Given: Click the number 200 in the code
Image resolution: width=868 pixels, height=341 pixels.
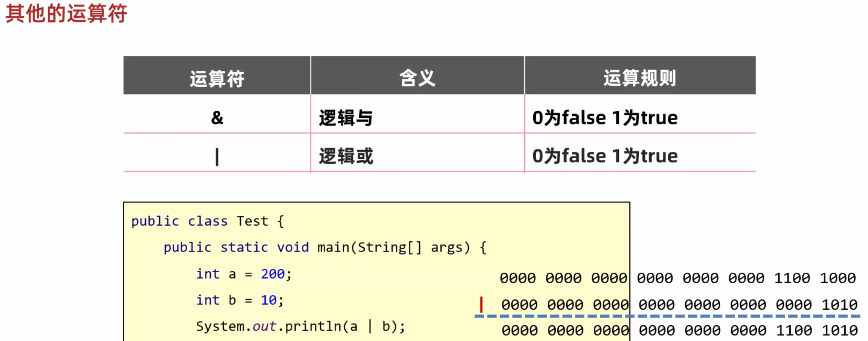Looking at the screenshot, I should 273,274.
